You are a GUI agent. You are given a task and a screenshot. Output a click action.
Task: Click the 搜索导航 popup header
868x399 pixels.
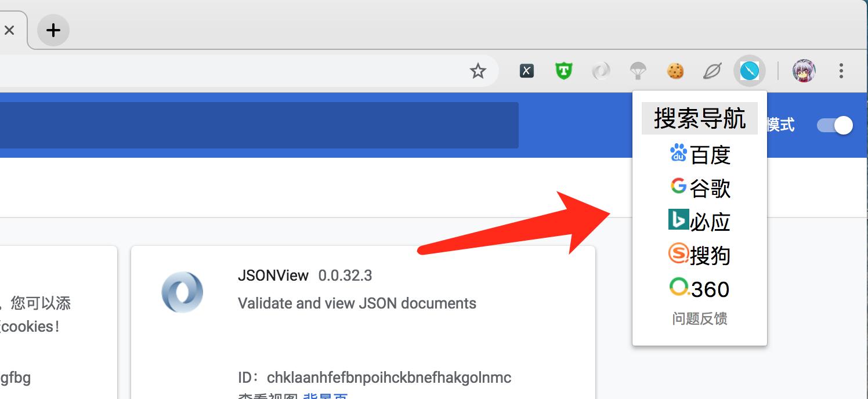click(x=700, y=118)
